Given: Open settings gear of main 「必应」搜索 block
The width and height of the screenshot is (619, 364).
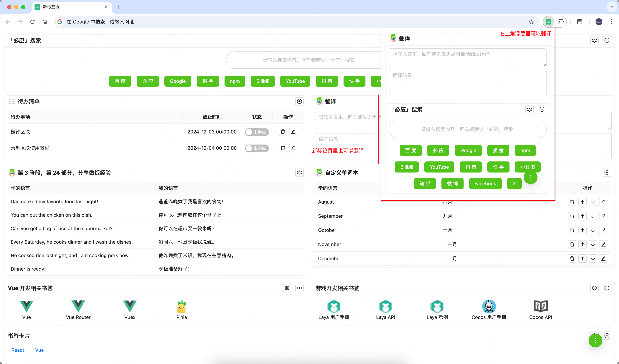Looking at the screenshot, I should (594, 40).
